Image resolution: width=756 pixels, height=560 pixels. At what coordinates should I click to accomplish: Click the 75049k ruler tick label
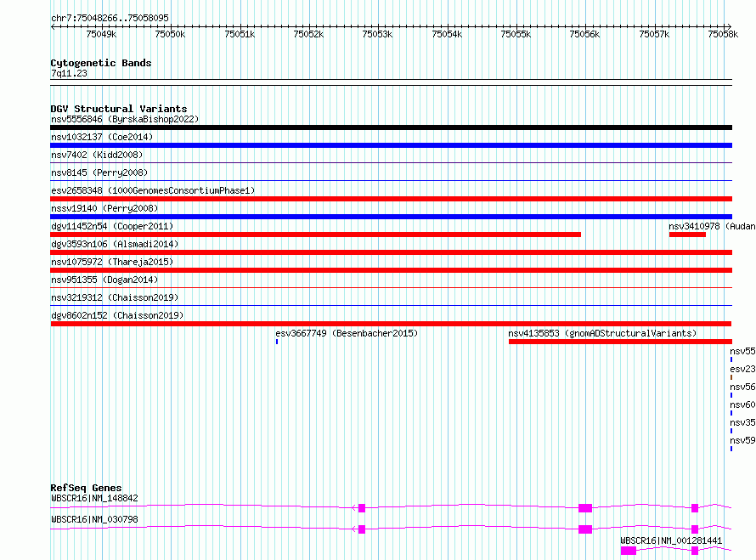click(x=101, y=34)
